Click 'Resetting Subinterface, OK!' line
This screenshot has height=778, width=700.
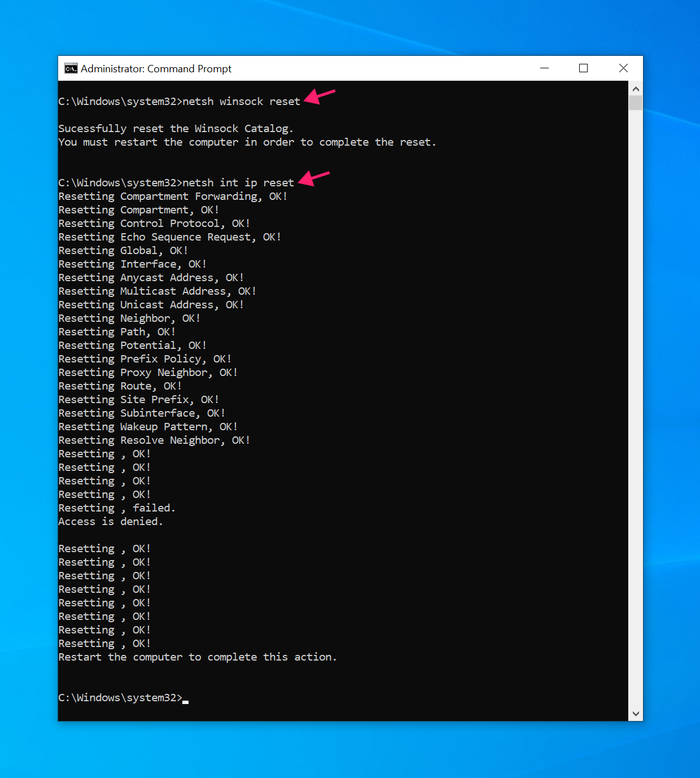[x=142, y=413]
